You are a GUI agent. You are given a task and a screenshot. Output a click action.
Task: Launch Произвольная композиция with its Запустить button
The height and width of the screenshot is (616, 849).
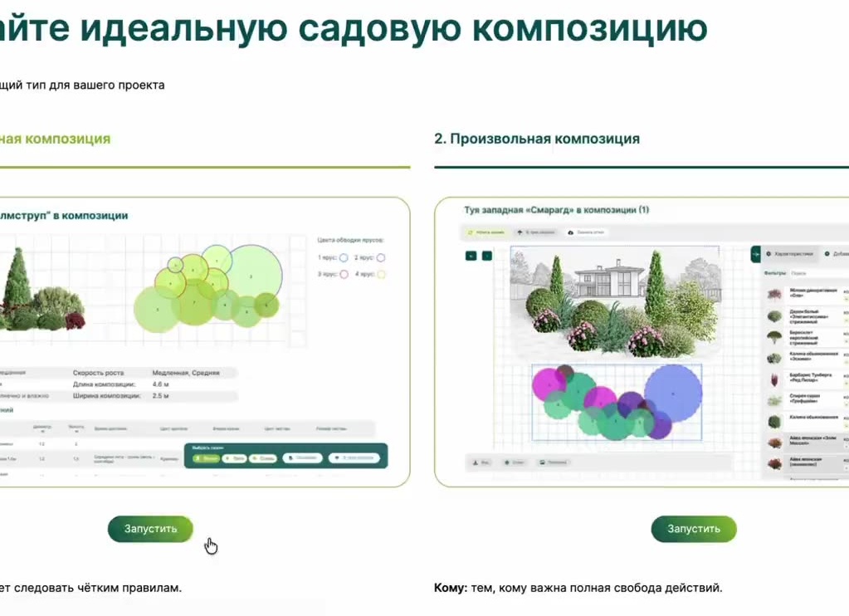tap(694, 529)
